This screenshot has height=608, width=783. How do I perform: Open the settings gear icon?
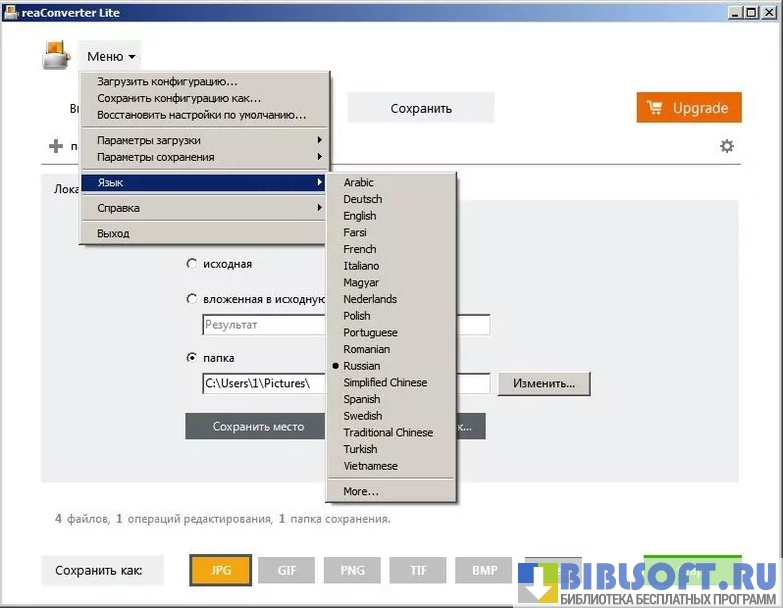point(727,146)
